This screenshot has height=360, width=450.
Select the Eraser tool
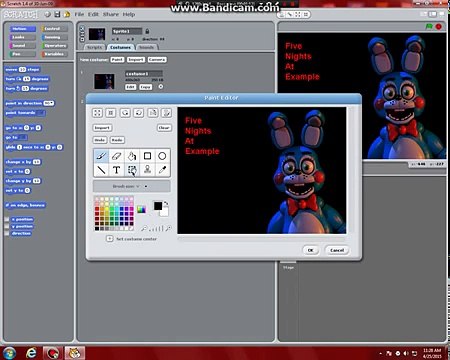117,156
